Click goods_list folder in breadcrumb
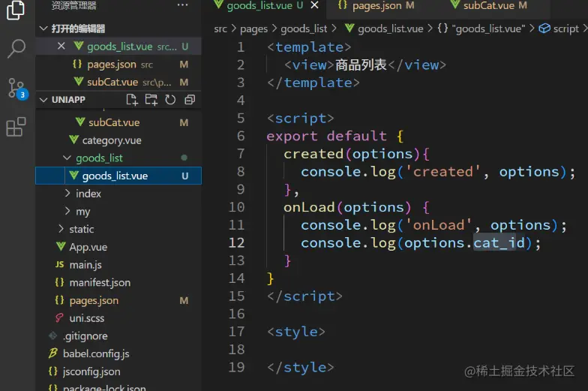 (x=304, y=29)
